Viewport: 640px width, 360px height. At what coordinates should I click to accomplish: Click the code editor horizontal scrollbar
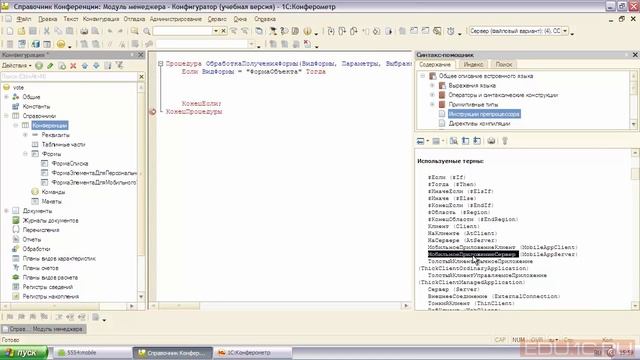[280, 306]
